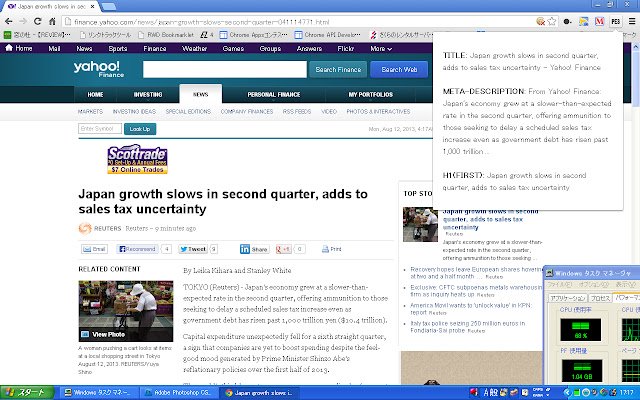
Task: Click the Enter Symbol input field
Action: pos(100,129)
